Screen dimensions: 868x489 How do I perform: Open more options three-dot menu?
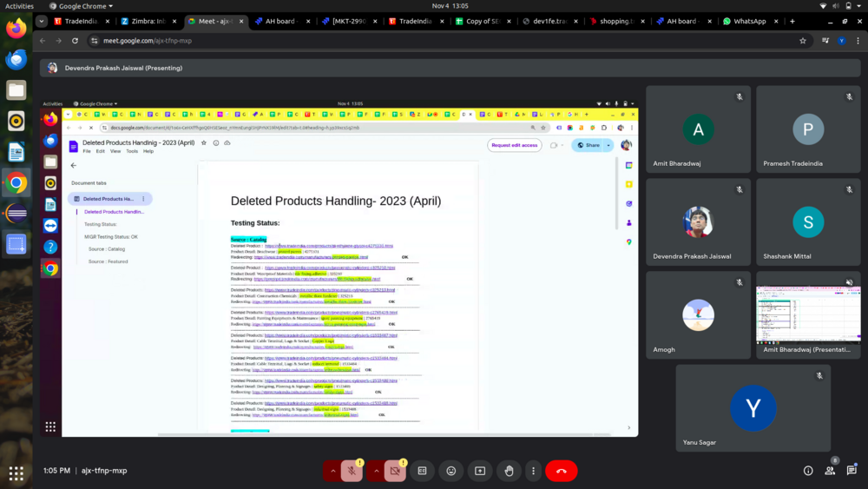click(533, 471)
